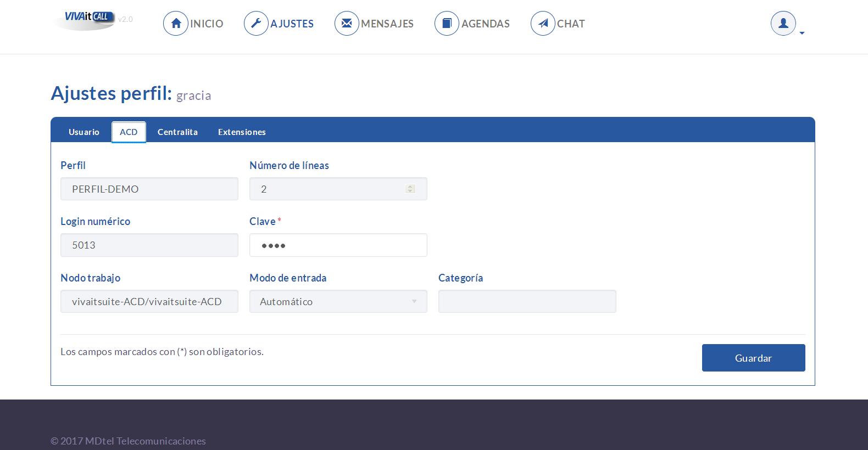Open the wrench Ajustes icon
The width and height of the screenshot is (868, 450).
(256, 24)
